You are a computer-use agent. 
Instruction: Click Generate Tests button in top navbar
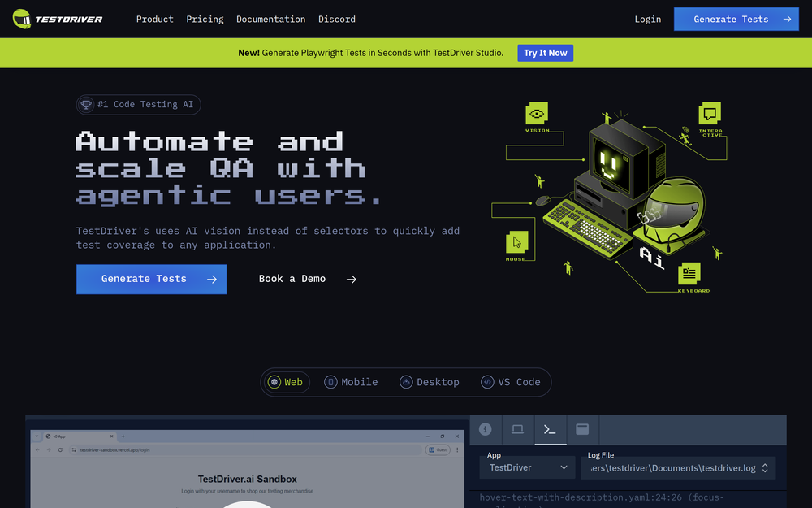736,20
